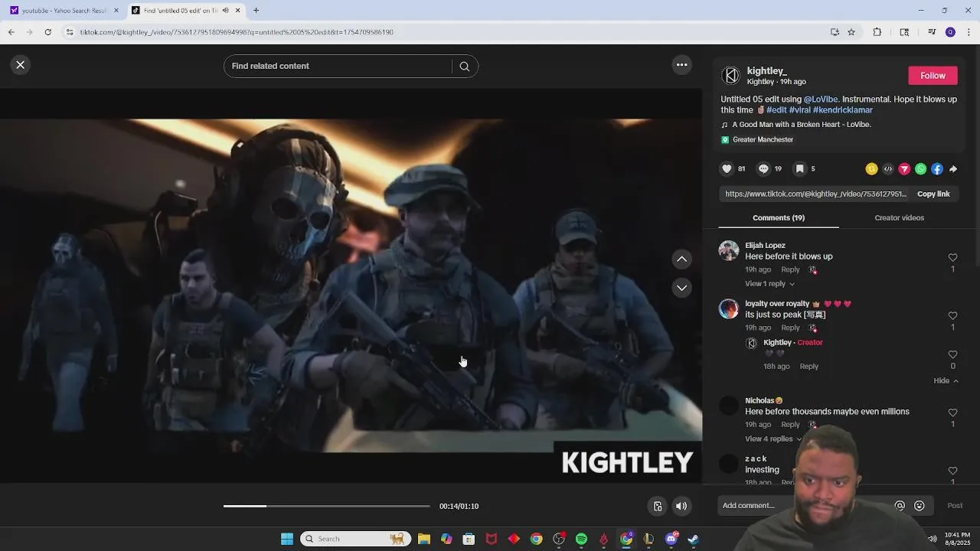
Task: Expand View 1 reply under Elijah Lopez
Action: point(769,284)
